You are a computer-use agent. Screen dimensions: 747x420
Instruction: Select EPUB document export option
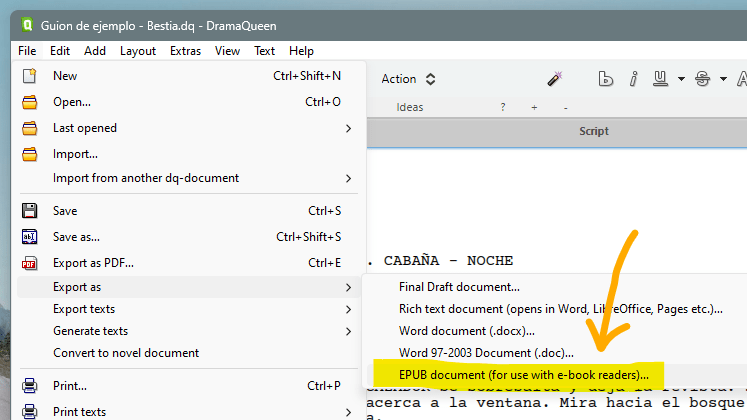510,374
